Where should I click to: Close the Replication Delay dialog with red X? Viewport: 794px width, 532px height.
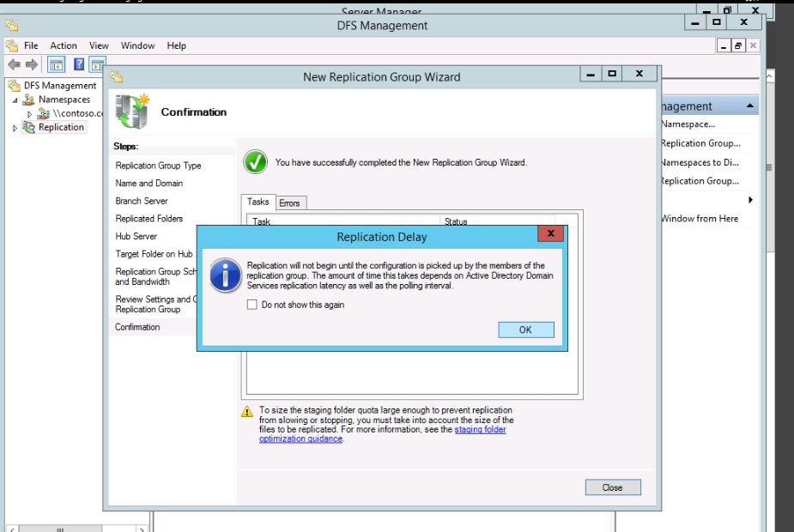(550, 234)
